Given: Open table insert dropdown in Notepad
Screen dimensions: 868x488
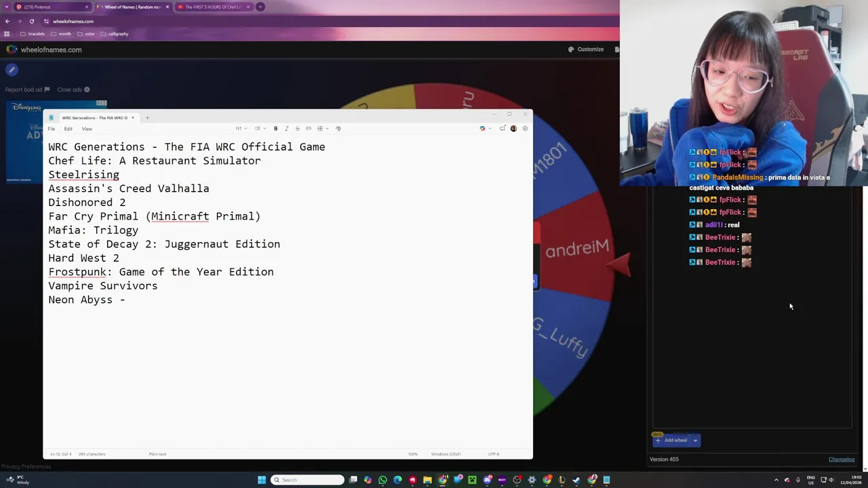Looking at the screenshot, I should point(322,128).
